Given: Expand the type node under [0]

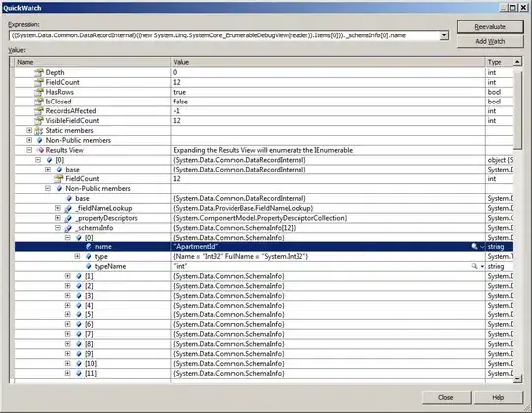Looking at the screenshot, I should tap(78, 256).
